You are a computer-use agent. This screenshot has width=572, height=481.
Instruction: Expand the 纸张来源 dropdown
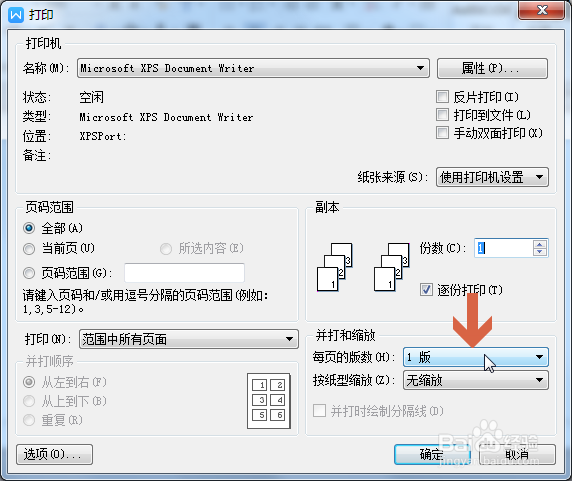pyautogui.click(x=492, y=177)
